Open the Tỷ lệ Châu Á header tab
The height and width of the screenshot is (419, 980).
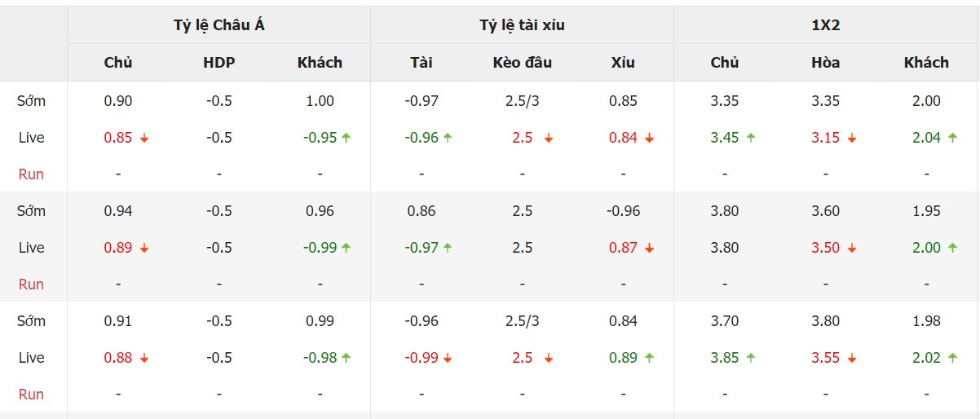[x=219, y=25]
